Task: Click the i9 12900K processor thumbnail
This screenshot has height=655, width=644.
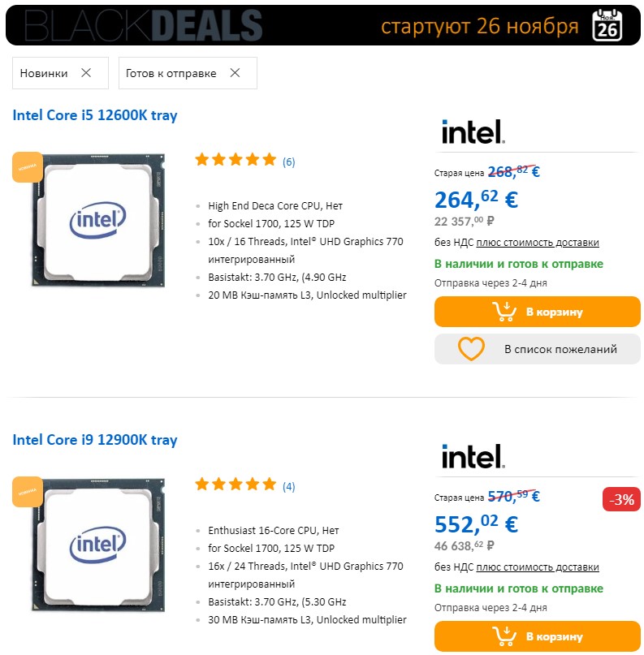Action: pos(97,545)
